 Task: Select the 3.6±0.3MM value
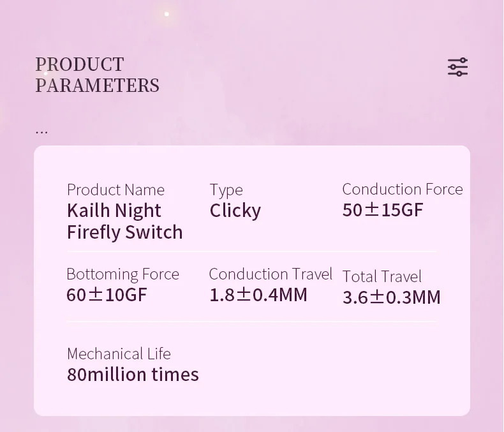click(391, 297)
